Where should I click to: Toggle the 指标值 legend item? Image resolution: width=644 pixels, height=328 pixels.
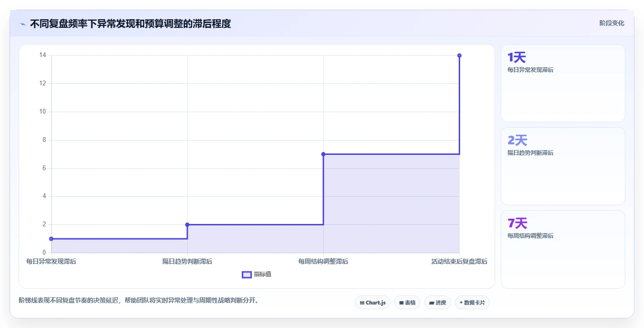(x=257, y=274)
